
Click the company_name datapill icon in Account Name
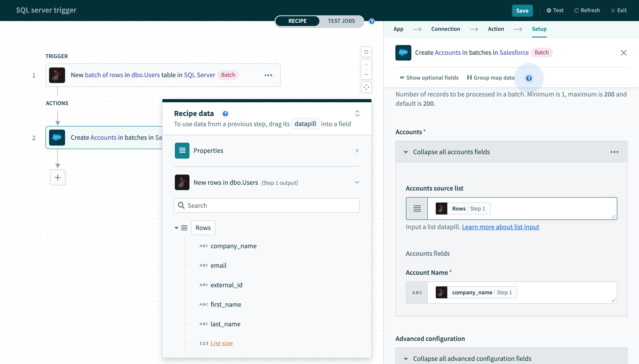pos(441,292)
